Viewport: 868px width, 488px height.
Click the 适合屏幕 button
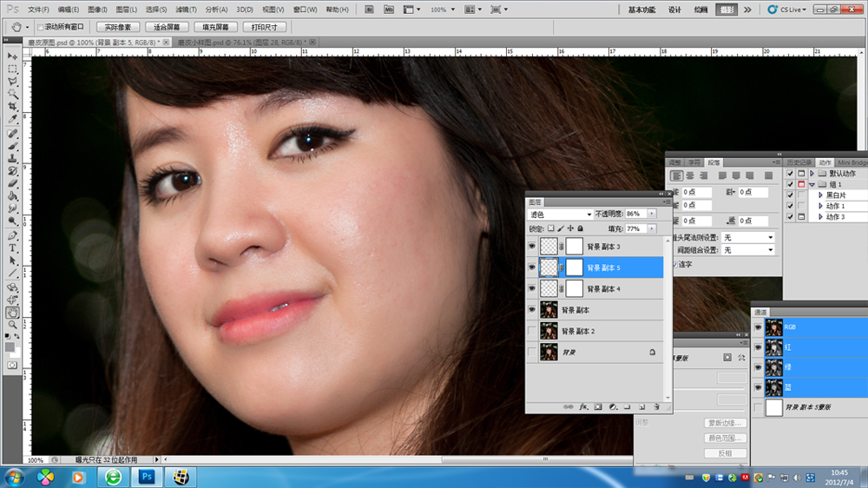[x=168, y=27]
